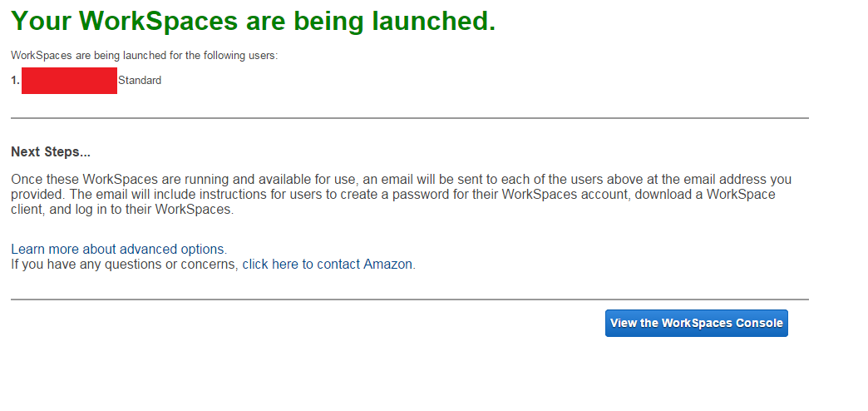Click the lower horizontal divider line
868x411 pixels.
click(410, 300)
